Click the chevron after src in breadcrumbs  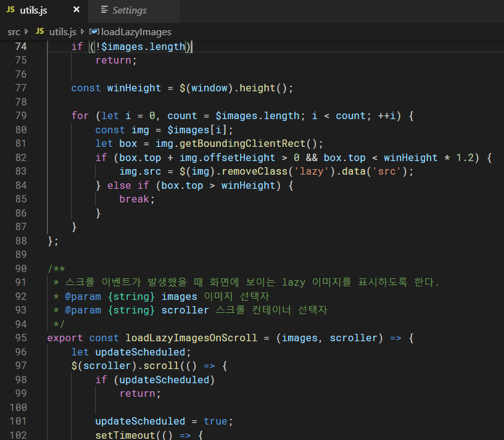pos(27,31)
